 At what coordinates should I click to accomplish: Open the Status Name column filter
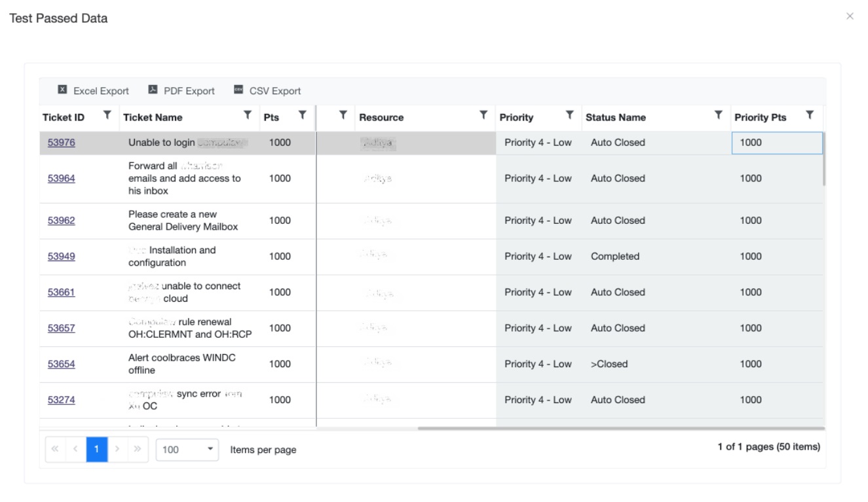coord(719,116)
